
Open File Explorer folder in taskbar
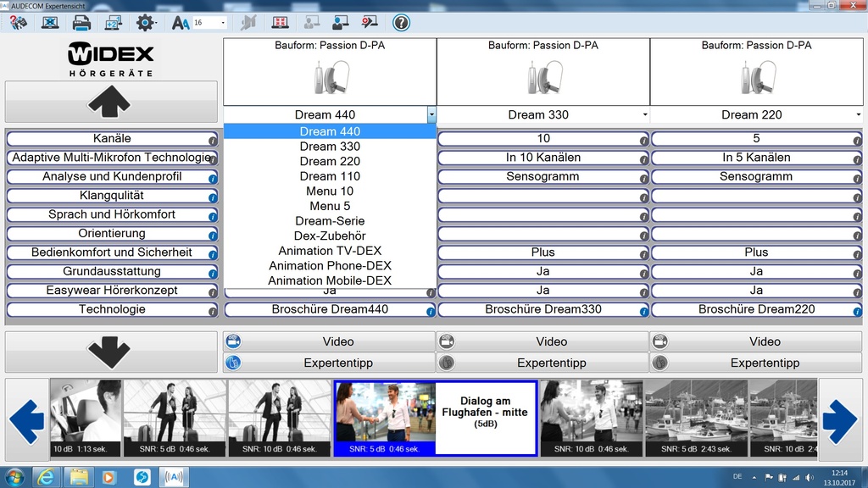(x=79, y=477)
